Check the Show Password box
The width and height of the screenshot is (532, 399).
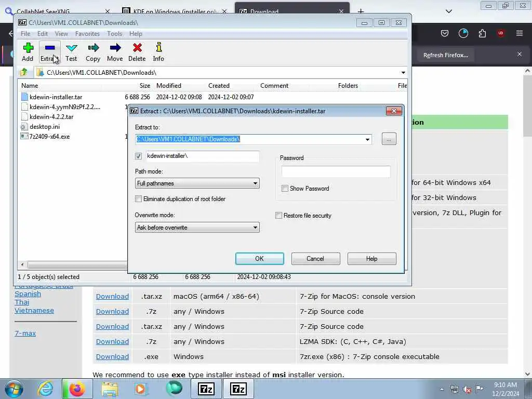tap(285, 188)
